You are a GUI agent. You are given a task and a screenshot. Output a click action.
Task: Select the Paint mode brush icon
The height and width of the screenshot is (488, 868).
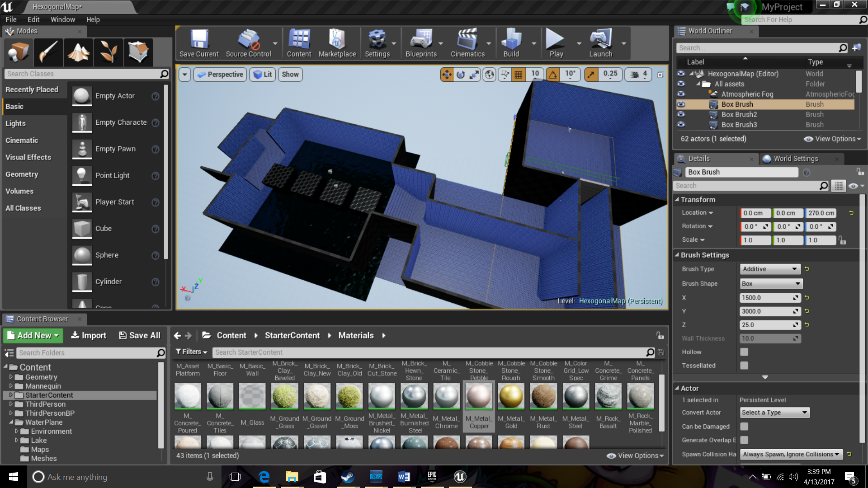tap(48, 52)
